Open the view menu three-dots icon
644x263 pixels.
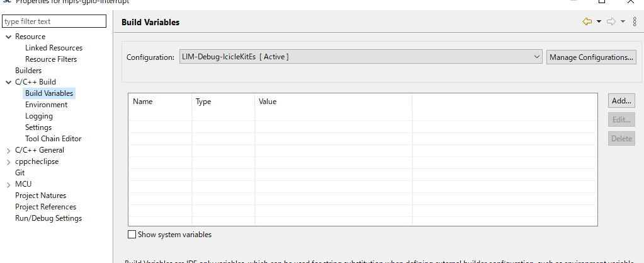[635, 21]
